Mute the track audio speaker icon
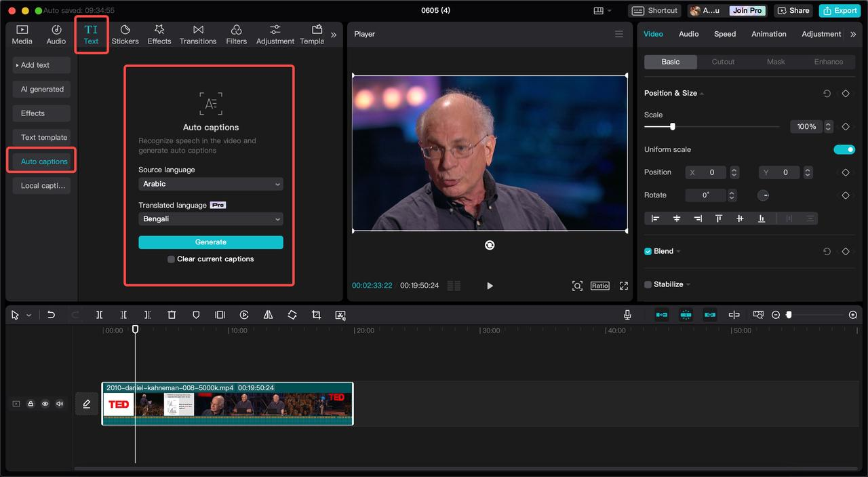Screen dimensions: 868x477 60,404
